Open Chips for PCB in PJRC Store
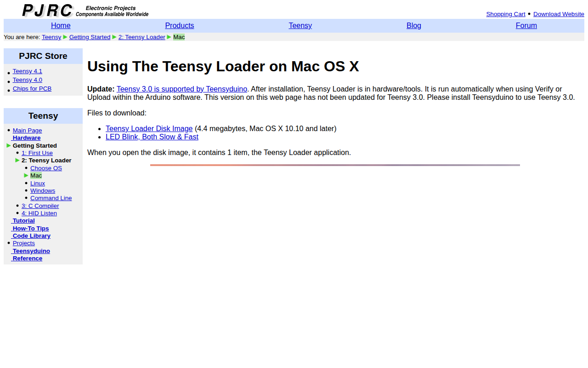This screenshot has width=588, height=368. tap(32, 89)
